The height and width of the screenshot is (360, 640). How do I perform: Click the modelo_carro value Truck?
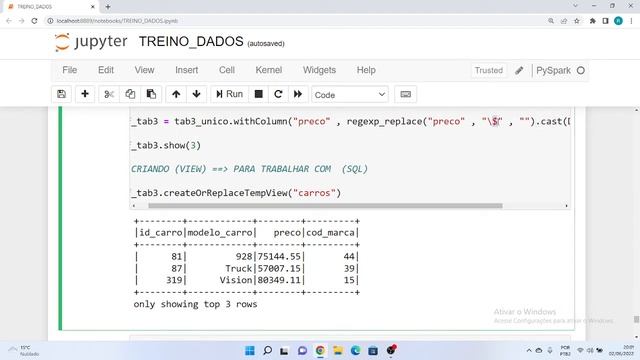(239, 269)
